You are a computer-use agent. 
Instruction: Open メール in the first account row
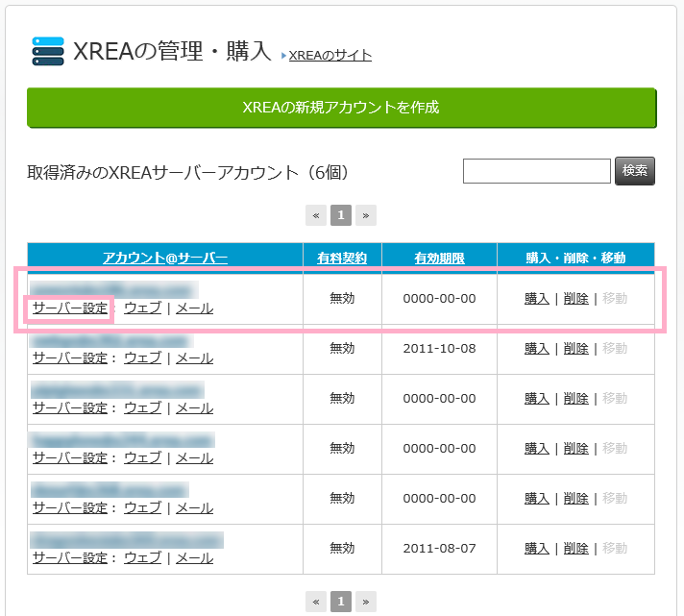(x=195, y=308)
